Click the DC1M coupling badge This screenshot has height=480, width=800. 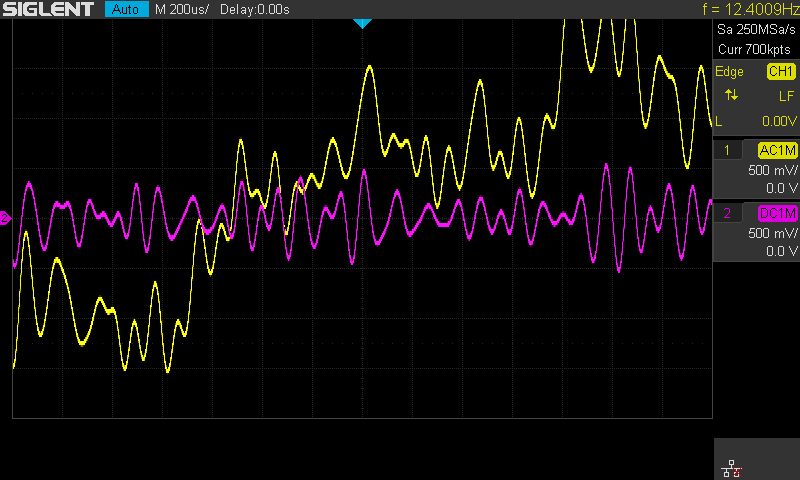[x=777, y=213]
